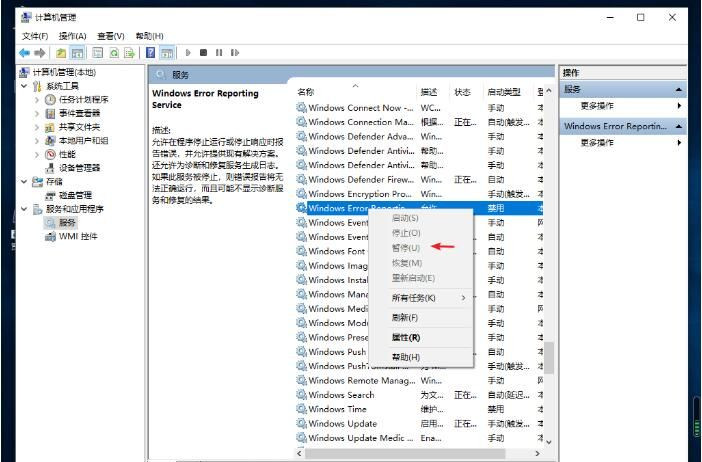Click the Pause Service toolbar icon

[220, 52]
